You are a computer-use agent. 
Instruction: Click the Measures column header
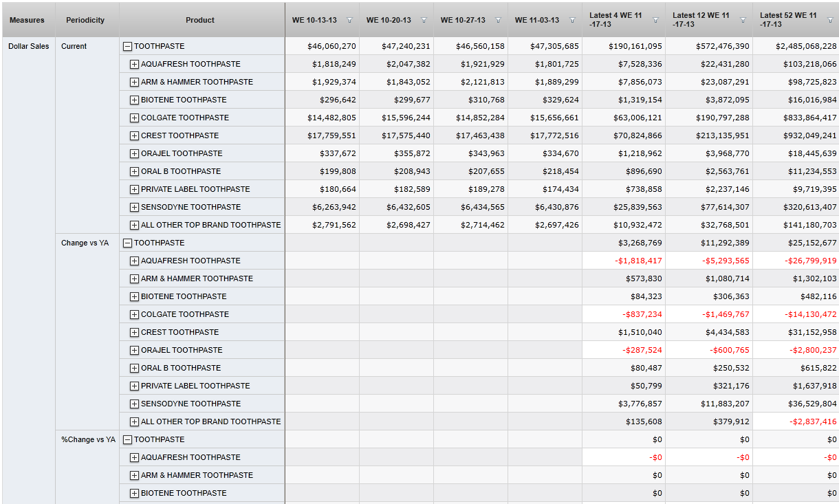[x=27, y=21]
